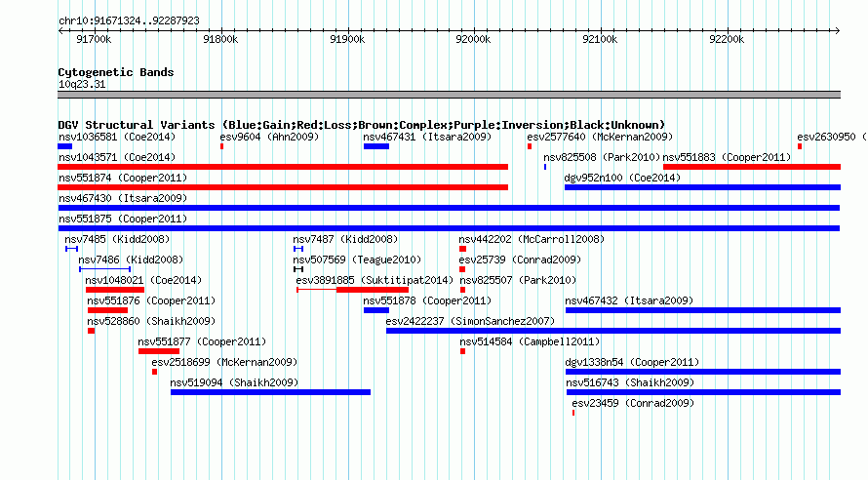
Task: Open the esv2518699 (McKernan2009) label
Action: 224,362
